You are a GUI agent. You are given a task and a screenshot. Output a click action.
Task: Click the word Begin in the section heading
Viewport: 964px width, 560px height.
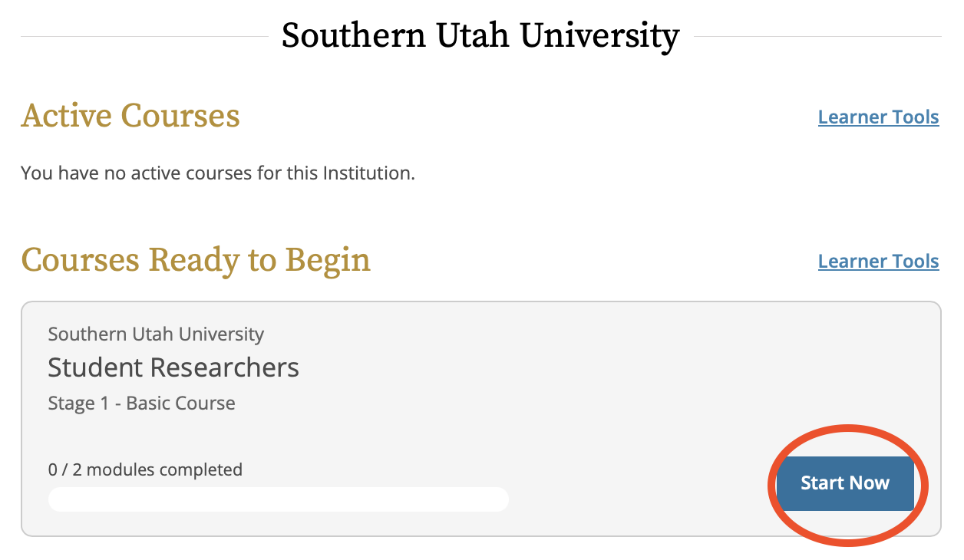328,260
